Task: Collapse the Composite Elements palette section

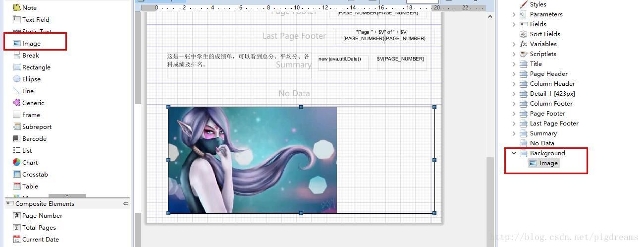Action: [x=126, y=203]
